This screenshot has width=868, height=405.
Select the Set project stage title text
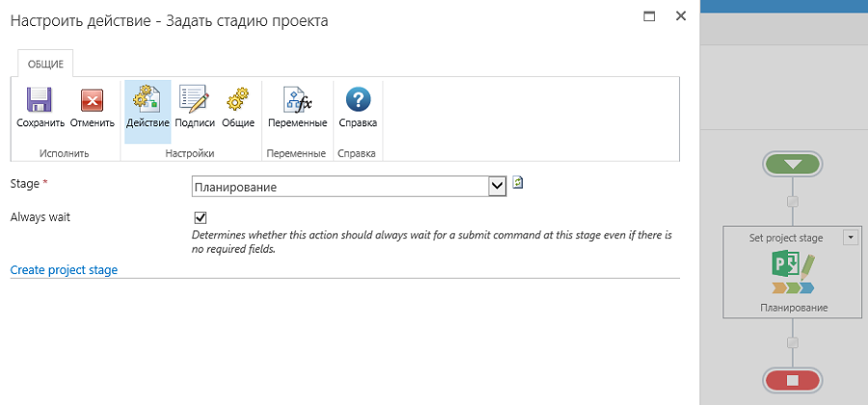(786, 238)
